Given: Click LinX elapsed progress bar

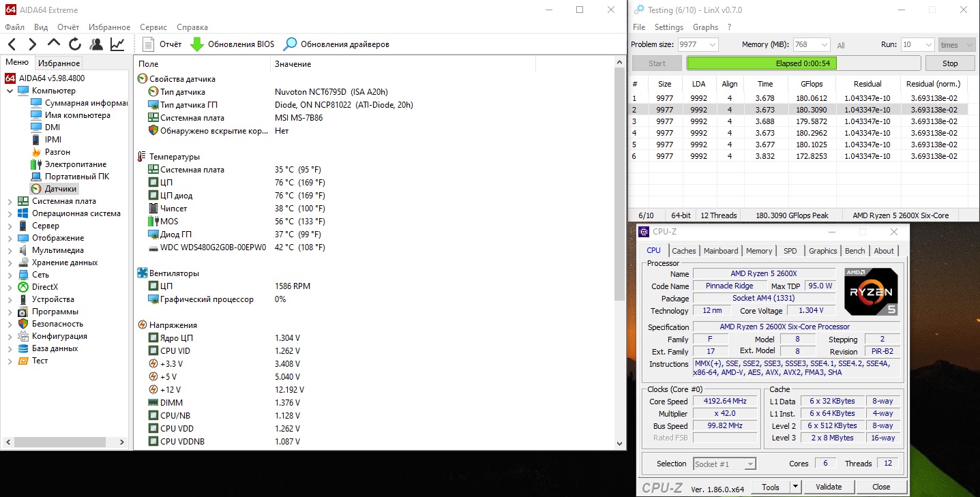Looking at the screenshot, I should point(803,63).
